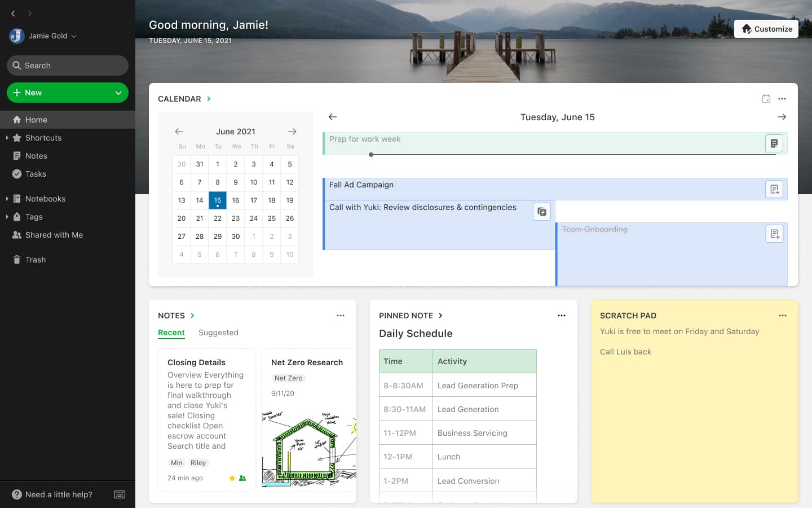
Task: Click the jump-to-today calendar icon
Action: coord(766,98)
